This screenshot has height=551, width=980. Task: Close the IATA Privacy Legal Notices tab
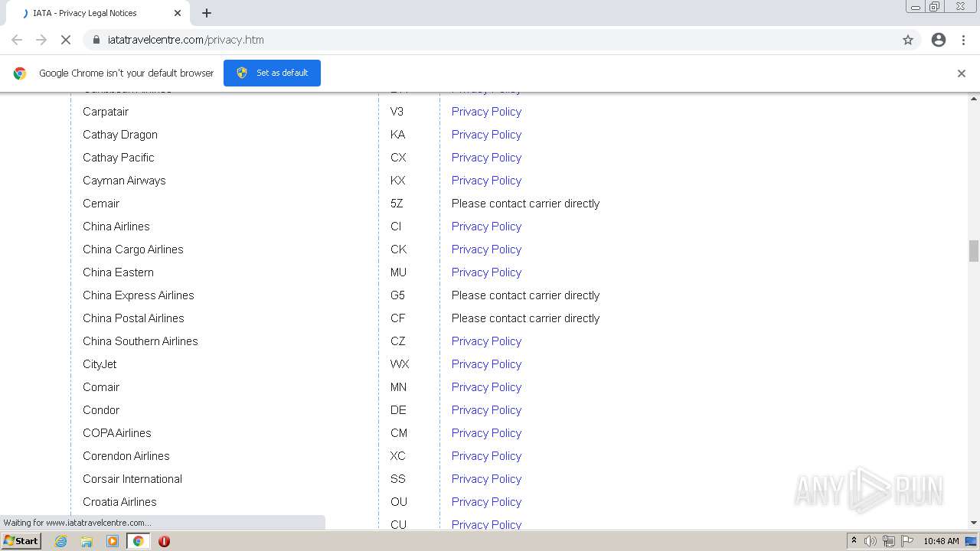point(178,13)
